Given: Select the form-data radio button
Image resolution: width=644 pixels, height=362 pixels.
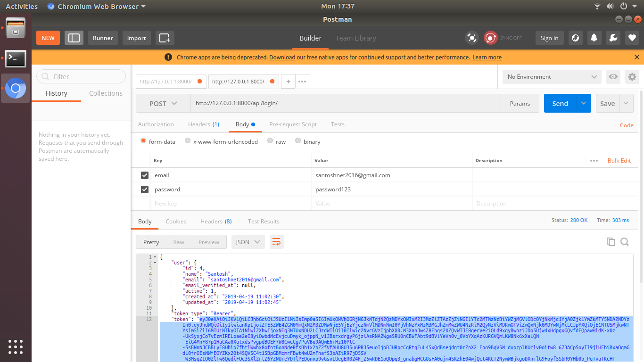Looking at the screenshot, I should (143, 141).
